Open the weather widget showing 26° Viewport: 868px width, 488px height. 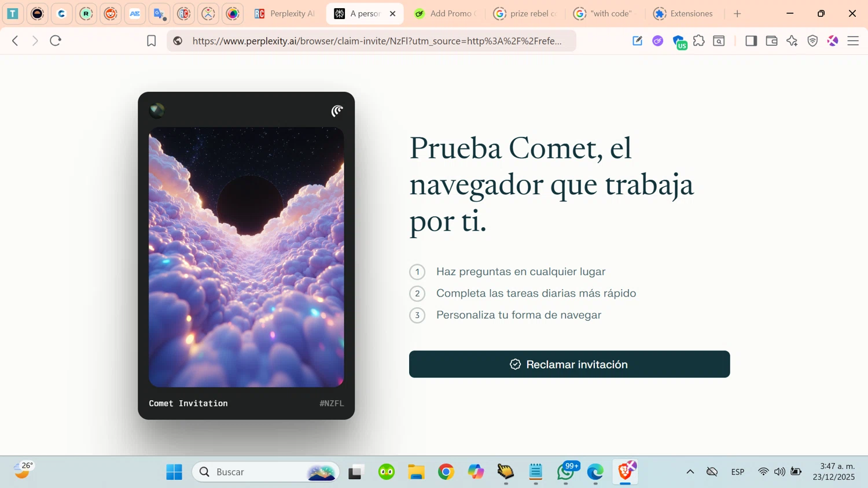(23, 471)
